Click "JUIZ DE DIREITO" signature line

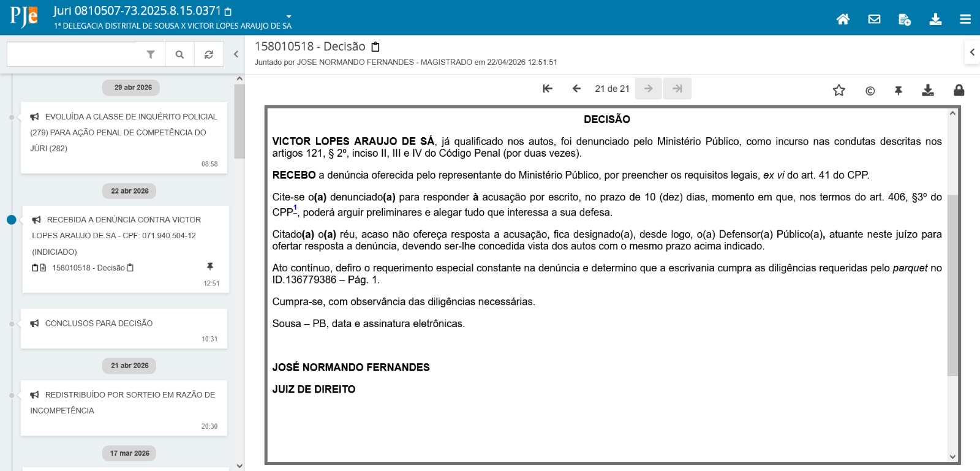[x=314, y=390]
